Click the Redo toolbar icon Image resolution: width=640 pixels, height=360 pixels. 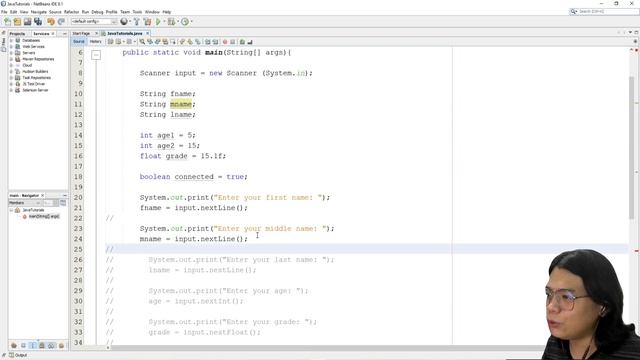click(61, 22)
